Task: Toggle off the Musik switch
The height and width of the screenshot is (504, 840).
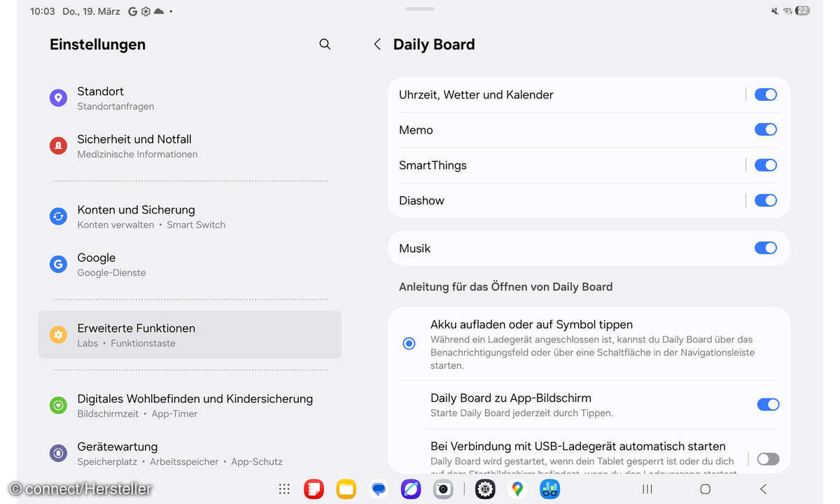Action: 765,248
